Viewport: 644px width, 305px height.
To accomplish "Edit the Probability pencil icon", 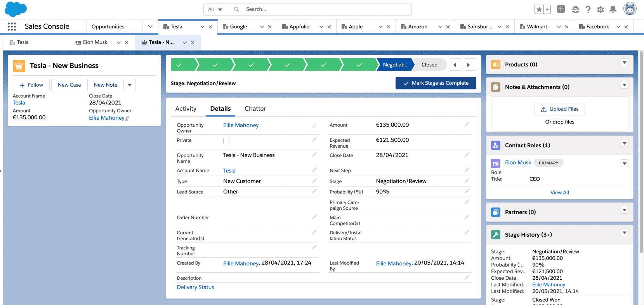I will coord(467,191).
